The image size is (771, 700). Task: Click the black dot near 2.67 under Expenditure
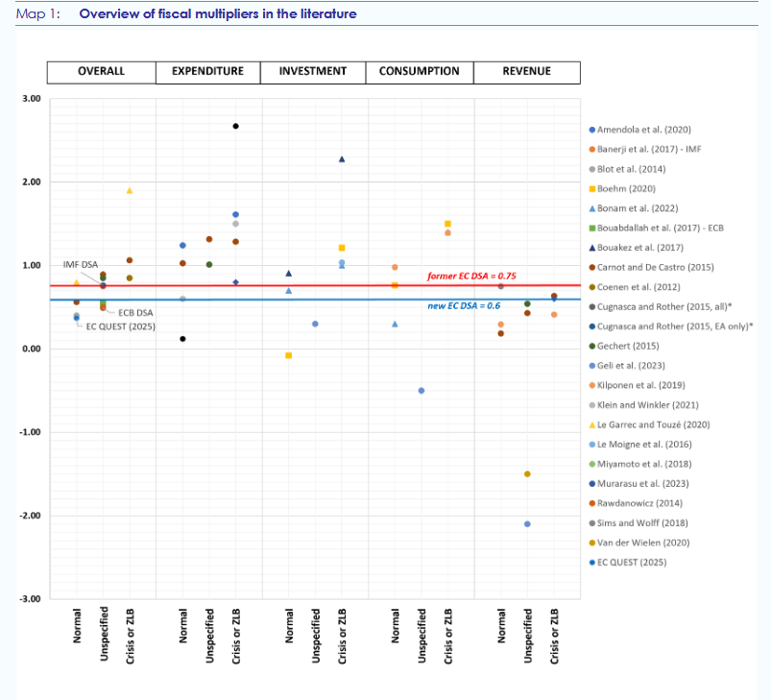(236, 126)
